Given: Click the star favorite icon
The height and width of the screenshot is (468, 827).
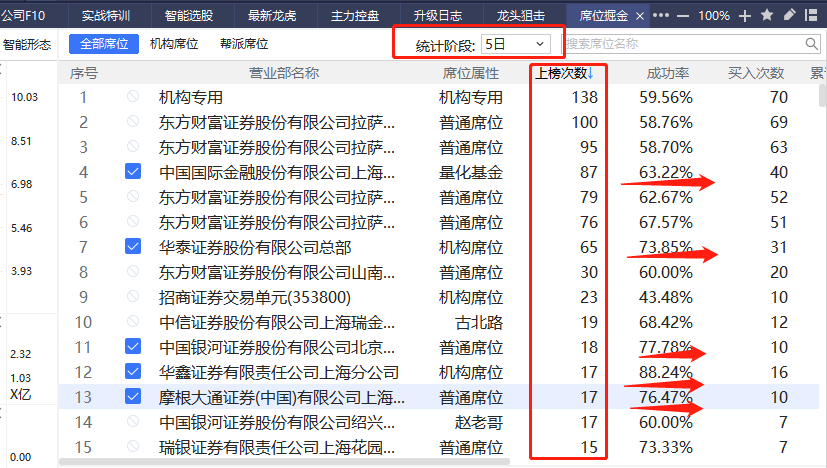Looking at the screenshot, I should (767, 15).
